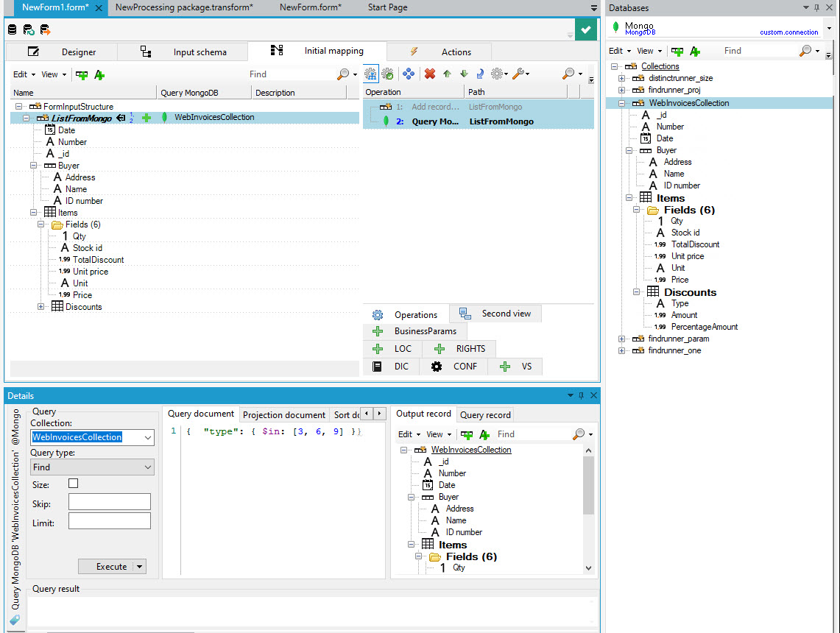Click the database refresh icon
840x633 pixels.
29,30
